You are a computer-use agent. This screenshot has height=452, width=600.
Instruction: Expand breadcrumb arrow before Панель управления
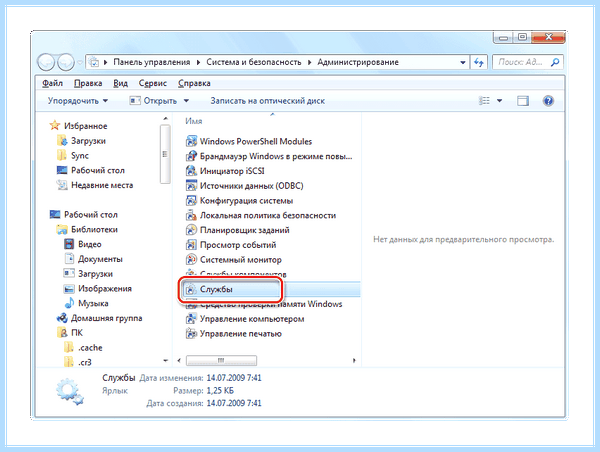(x=106, y=62)
